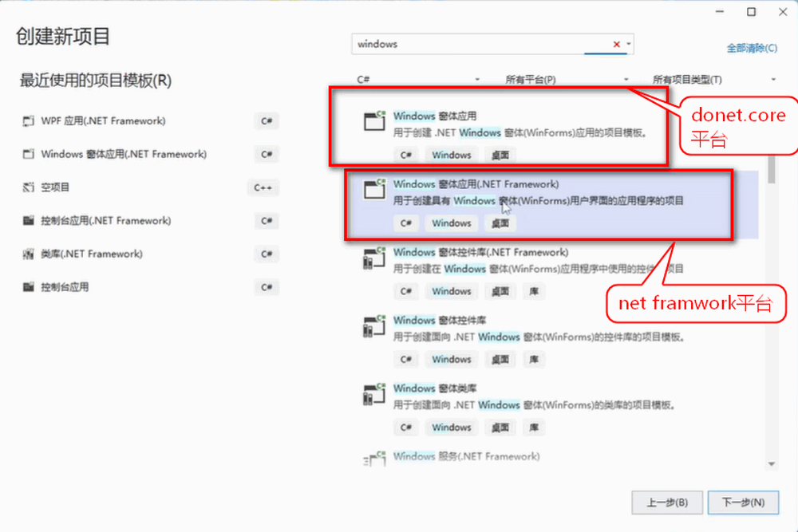Click the 空项目 template icon
798x532 pixels.
click(29, 187)
